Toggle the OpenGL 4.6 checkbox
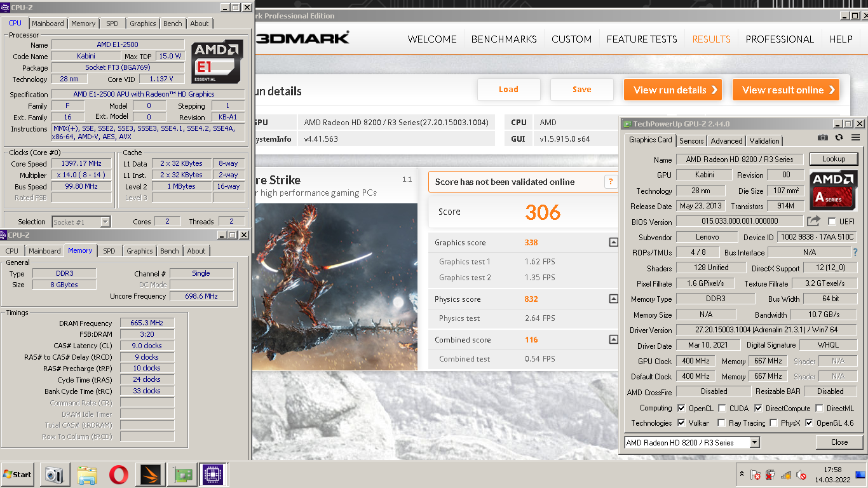 [809, 423]
